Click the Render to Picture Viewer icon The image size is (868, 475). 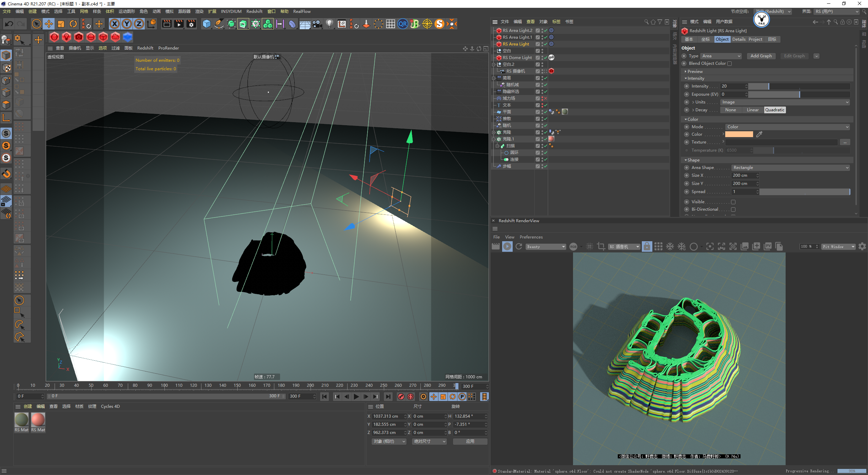point(179,24)
